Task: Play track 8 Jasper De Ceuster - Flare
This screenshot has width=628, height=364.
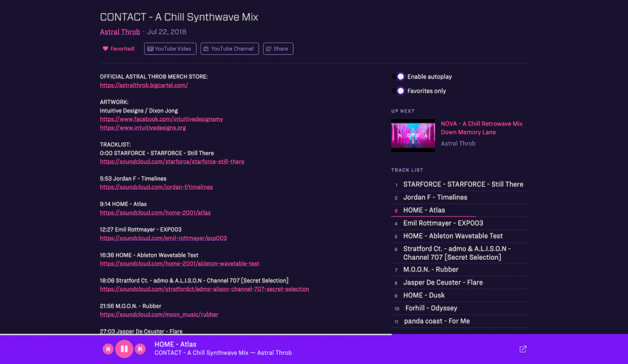Action: click(459, 282)
